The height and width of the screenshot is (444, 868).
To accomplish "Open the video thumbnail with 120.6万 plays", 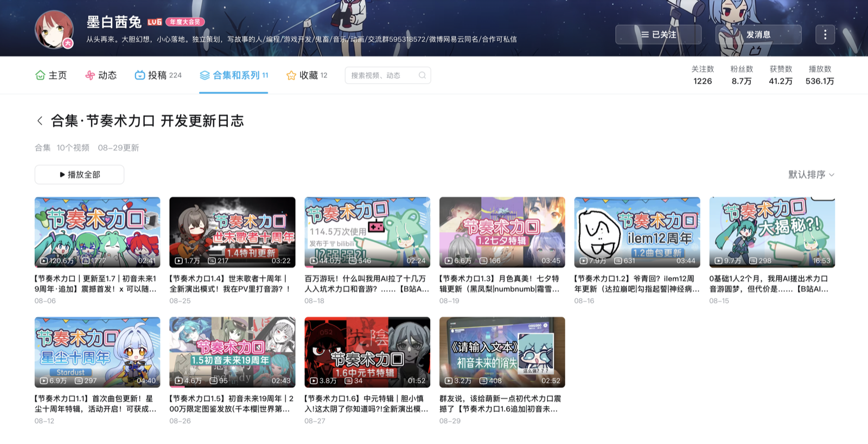I will [98, 232].
